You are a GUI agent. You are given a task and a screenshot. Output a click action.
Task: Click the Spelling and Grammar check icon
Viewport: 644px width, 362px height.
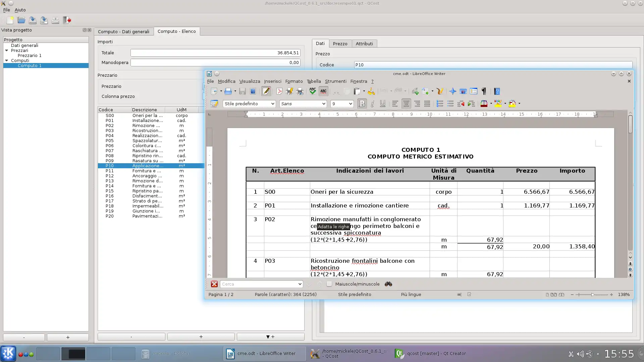312,91
